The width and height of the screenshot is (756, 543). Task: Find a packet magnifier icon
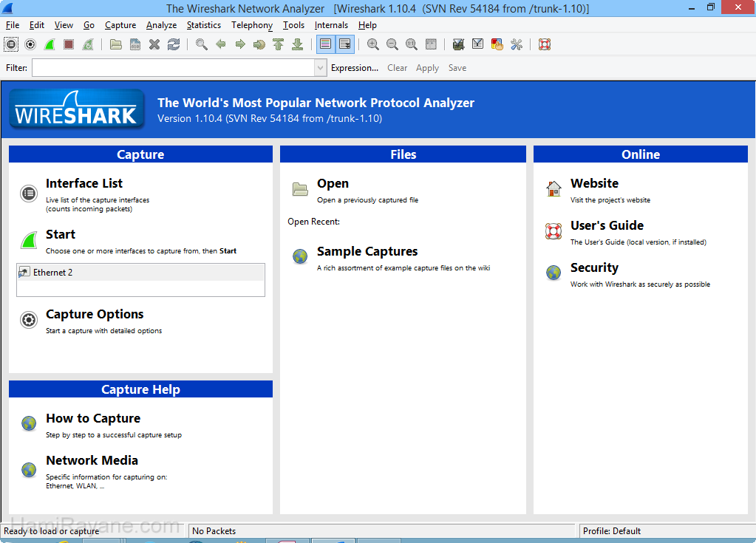(202, 44)
